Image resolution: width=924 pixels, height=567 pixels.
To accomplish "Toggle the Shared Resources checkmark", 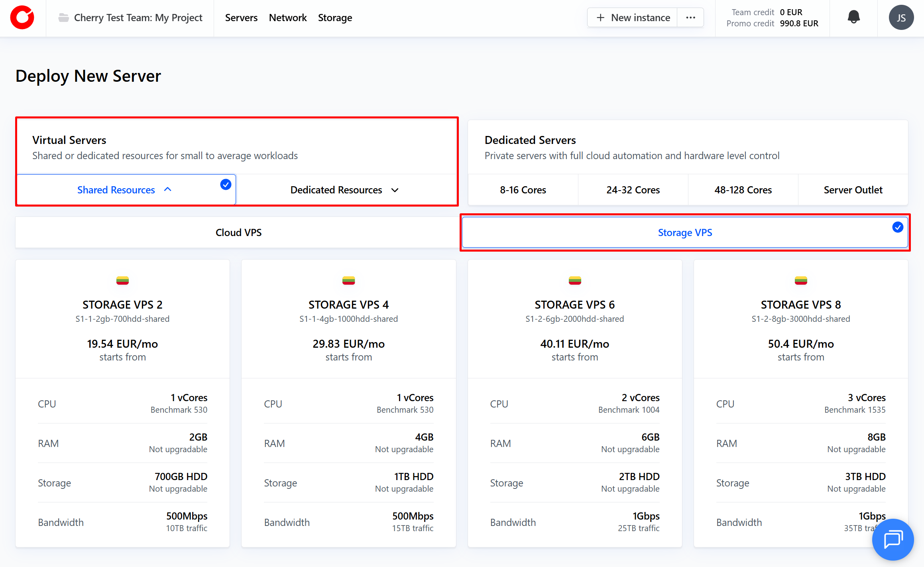I will [226, 184].
